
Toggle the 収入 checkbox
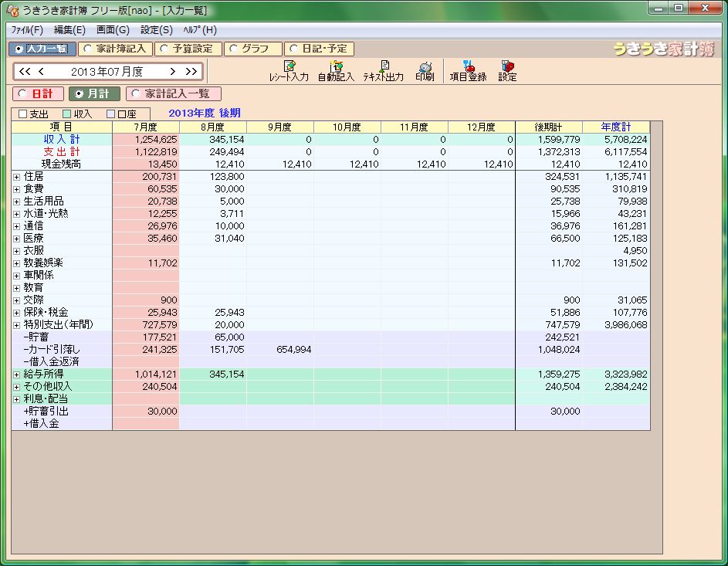pos(67,114)
